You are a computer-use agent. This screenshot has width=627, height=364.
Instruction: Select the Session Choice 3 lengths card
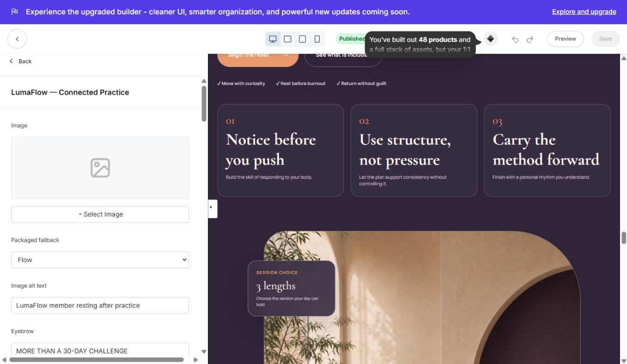291,288
